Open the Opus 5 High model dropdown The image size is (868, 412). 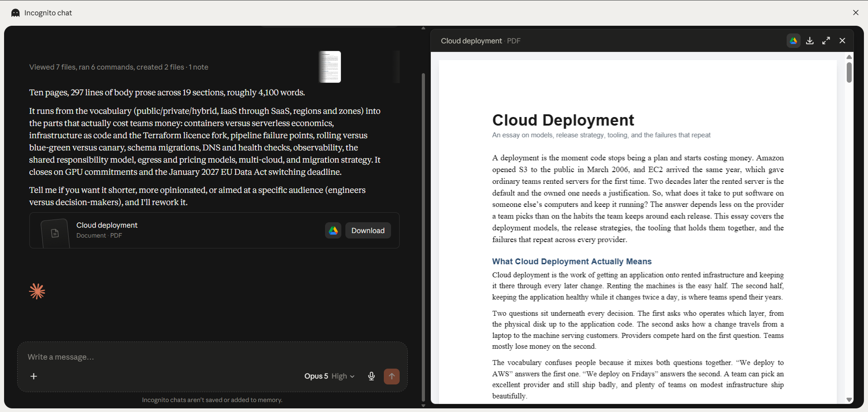[330, 376]
